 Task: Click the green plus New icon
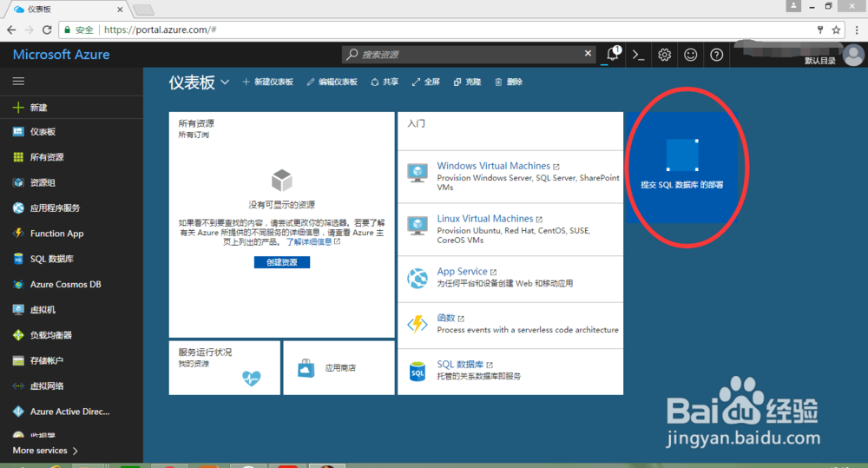click(x=18, y=108)
